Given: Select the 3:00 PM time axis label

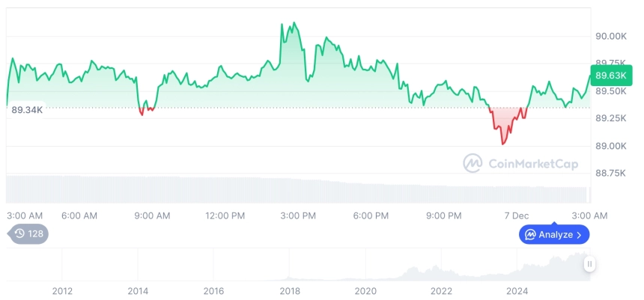Looking at the screenshot, I should (298, 215).
